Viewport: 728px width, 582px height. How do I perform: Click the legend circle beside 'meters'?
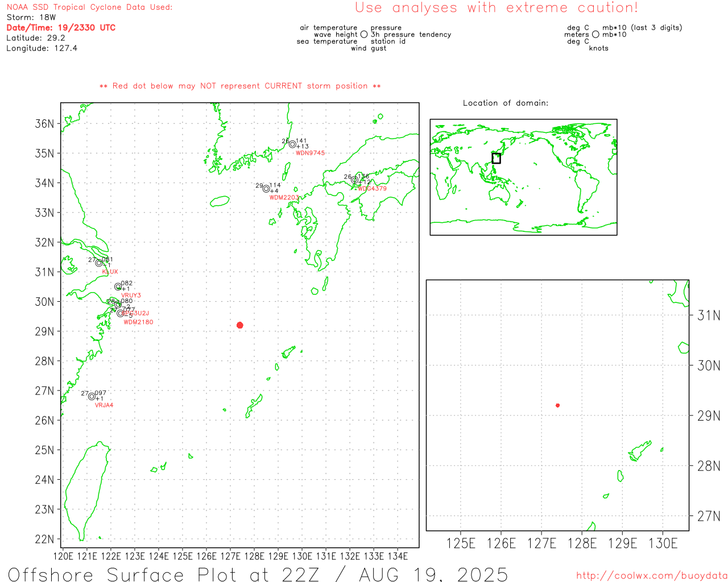(x=595, y=35)
